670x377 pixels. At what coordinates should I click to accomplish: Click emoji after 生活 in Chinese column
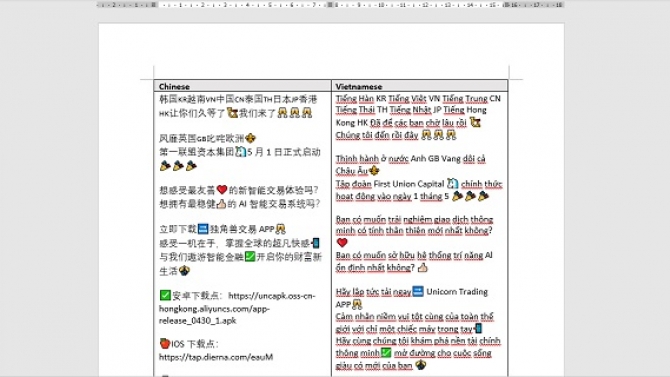(184, 270)
